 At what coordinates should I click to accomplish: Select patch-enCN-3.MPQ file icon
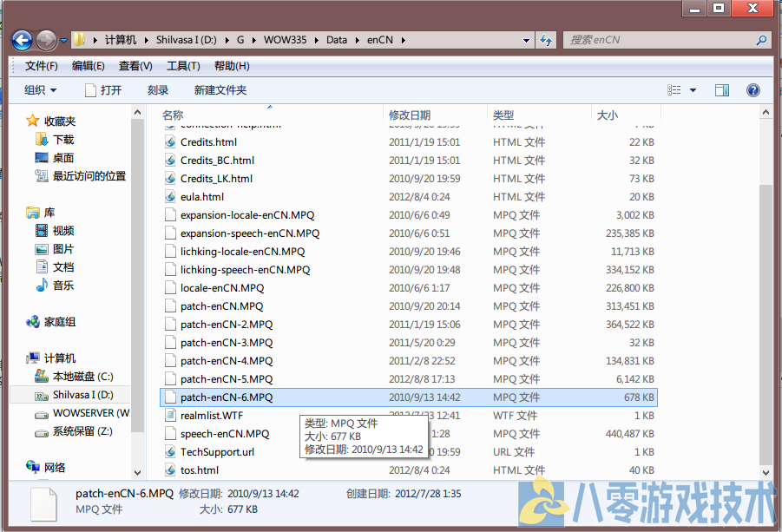pyautogui.click(x=171, y=343)
